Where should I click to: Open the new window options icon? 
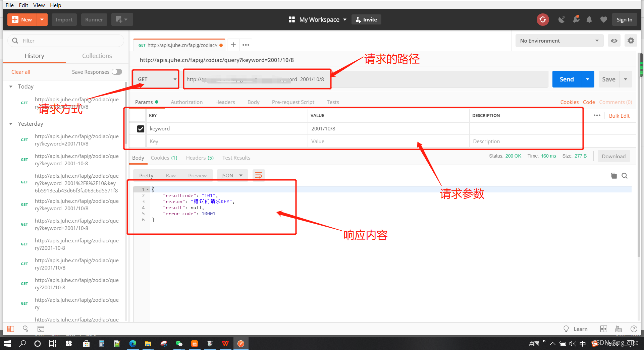[x=122, y=19]
